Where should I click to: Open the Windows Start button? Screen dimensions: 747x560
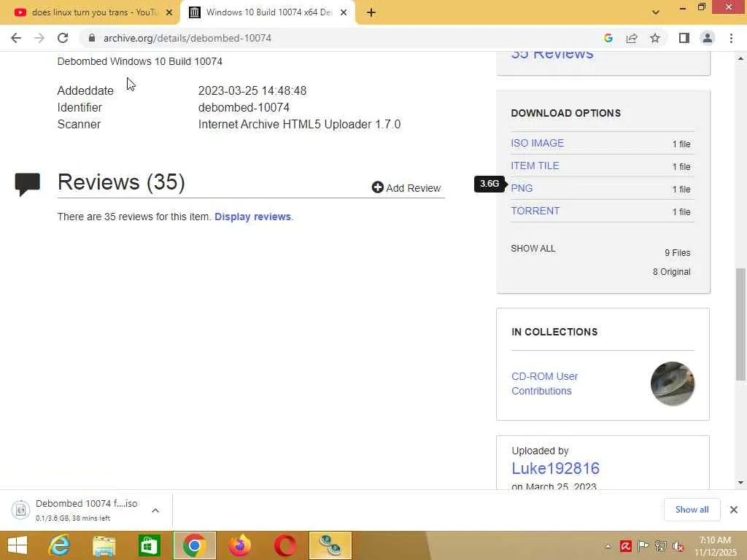pos(18,545)
